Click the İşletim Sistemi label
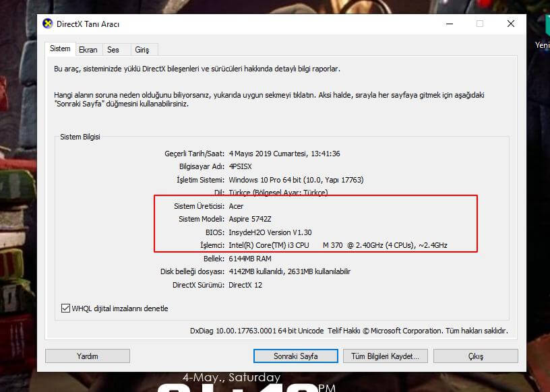 pos(200,180)
